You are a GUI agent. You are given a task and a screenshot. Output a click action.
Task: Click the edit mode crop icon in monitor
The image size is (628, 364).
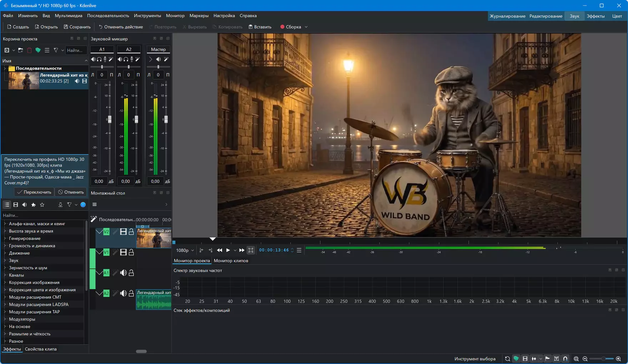[x=251, y=250]
